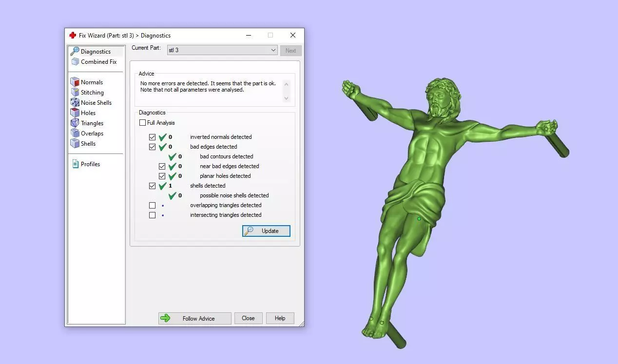Click the green checkmark beside inverted normals

pos(162,137)
